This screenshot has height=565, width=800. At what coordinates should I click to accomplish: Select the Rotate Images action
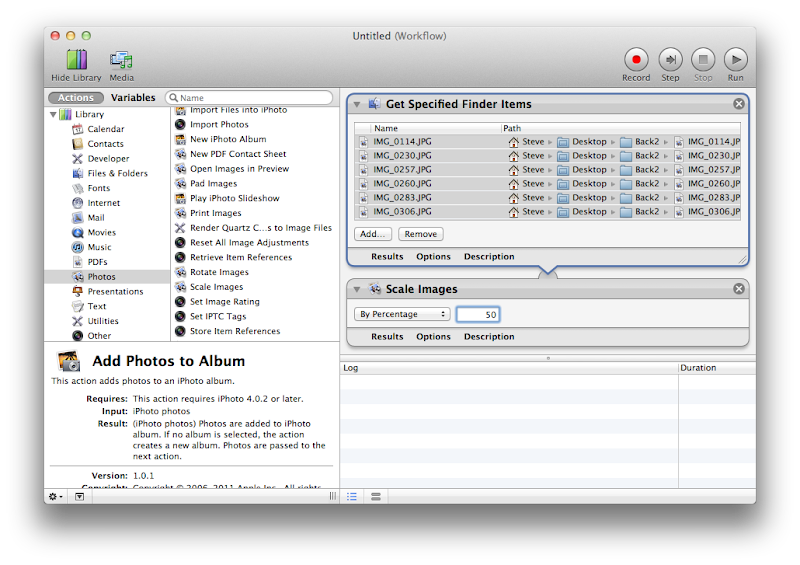[219, 272]
